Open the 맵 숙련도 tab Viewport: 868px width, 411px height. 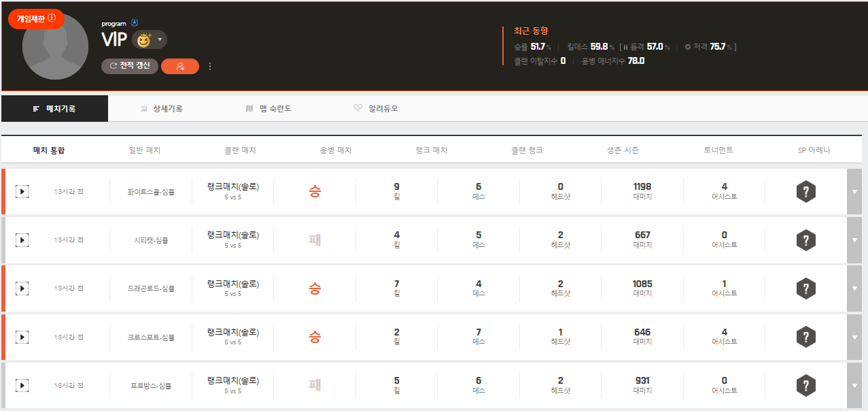268,109
